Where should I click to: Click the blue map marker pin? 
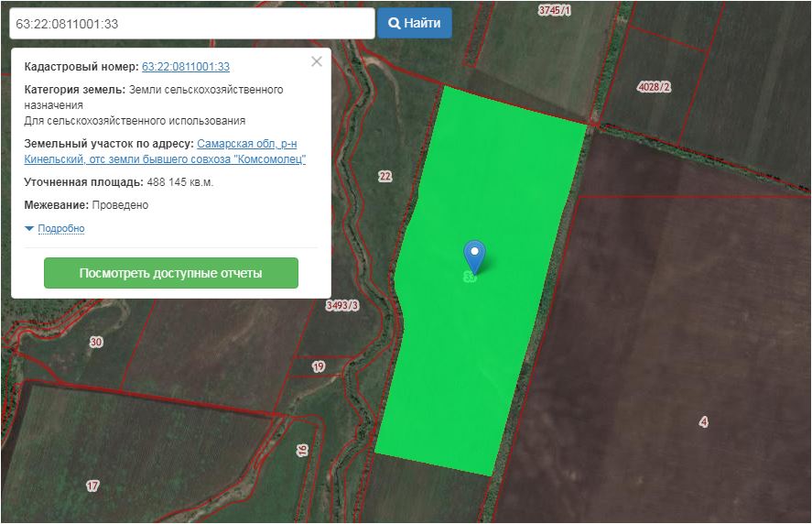474,255
